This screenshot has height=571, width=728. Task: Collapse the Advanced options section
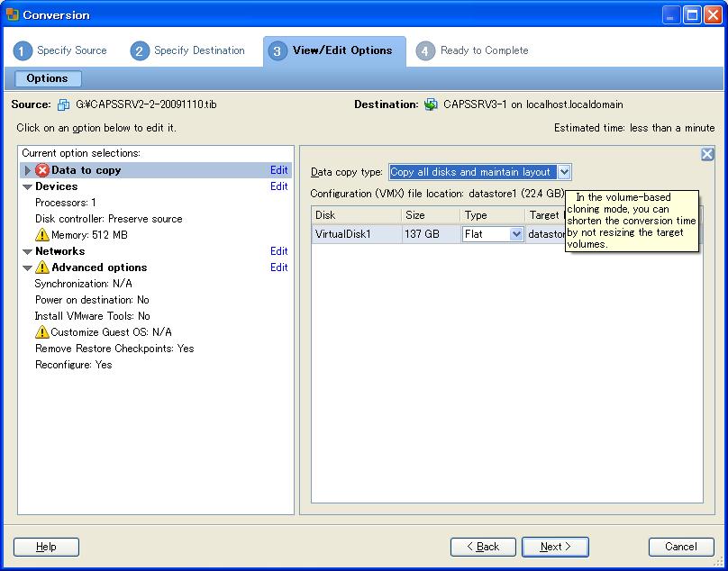coord(27,267)
